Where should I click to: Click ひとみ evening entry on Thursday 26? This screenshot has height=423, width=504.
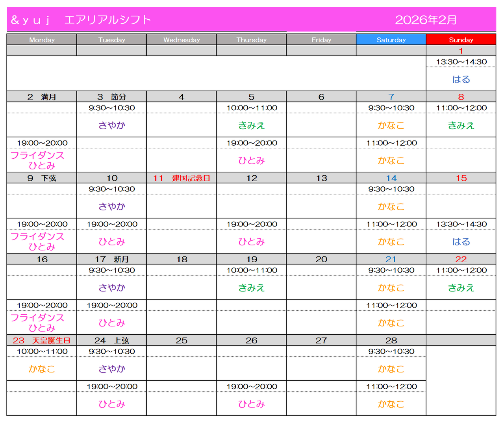pyautogui.click(x=251, y=404)
